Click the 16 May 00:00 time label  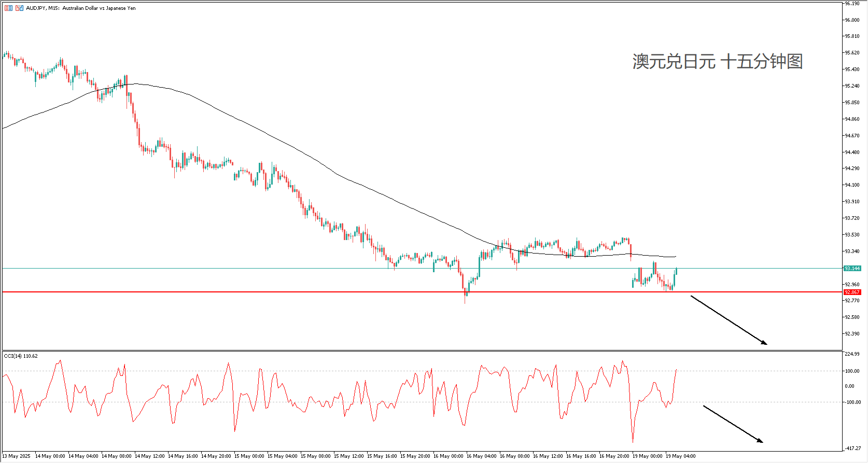pos(448,456)
